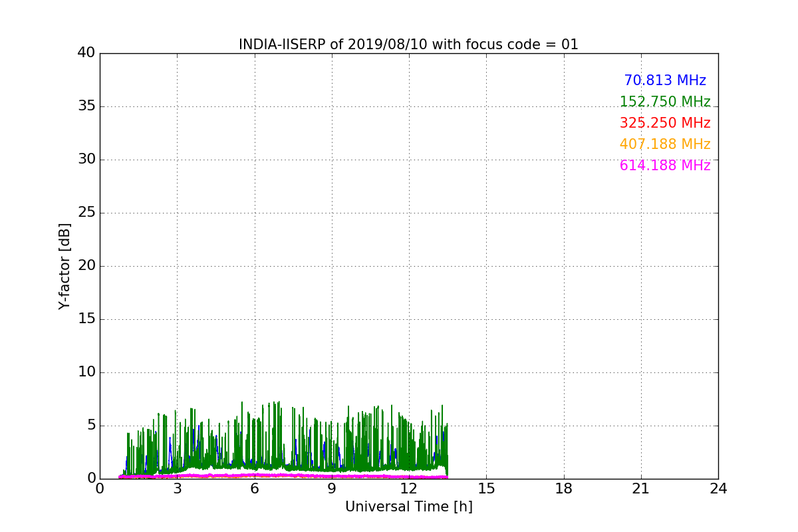The height and width of the screenshot is (532, 798).
Task: Click the x-axis tick value 6
Action: click(254, 489)
